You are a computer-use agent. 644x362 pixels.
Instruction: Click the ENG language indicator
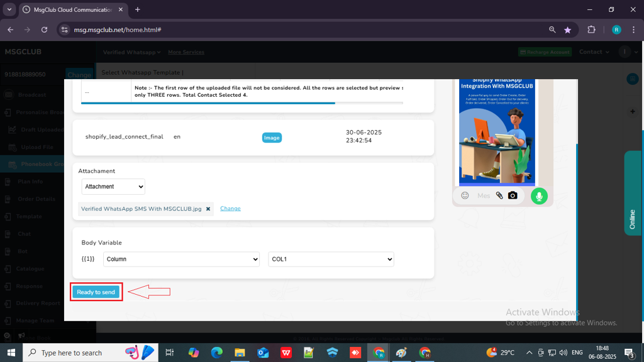pos(577,353)
